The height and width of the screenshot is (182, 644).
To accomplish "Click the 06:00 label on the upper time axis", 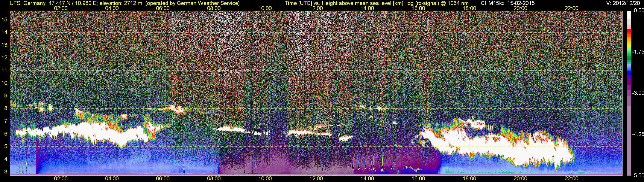I will (163, 8).
